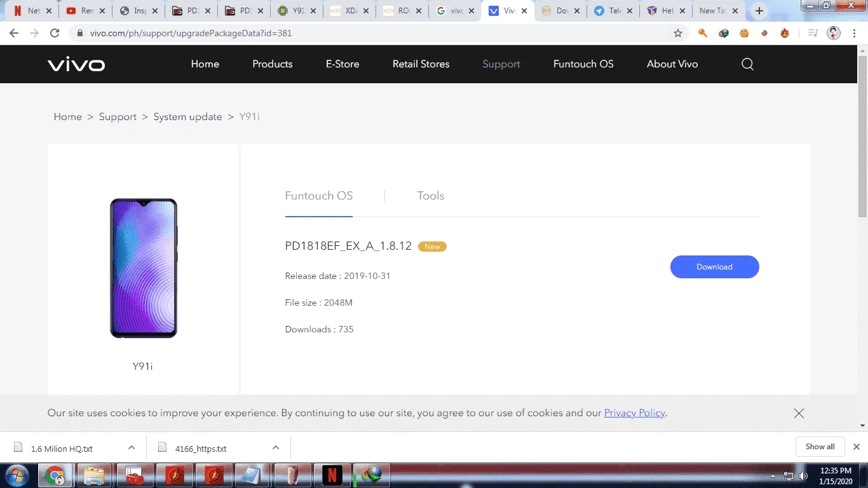This screenshot has width=868, height=488.
Task: Click Show all downloads button
Action: pos(820,447)
